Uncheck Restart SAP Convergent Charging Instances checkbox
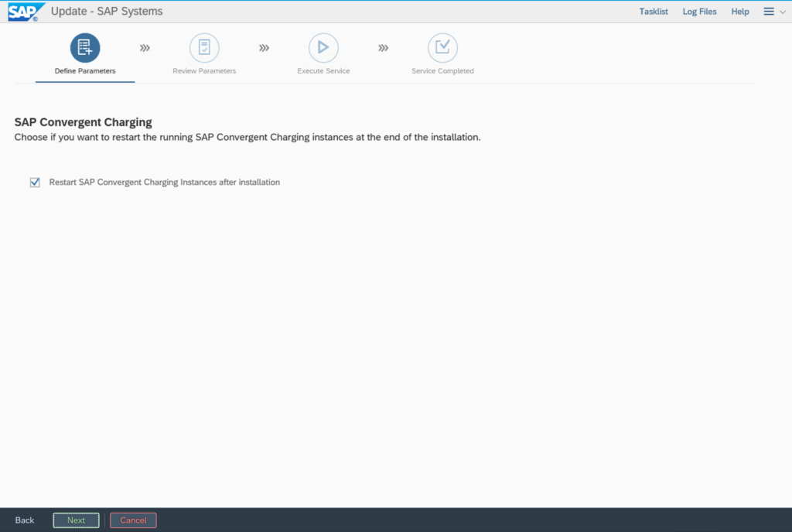The width and height of the screenshot is (792, 532). tap(35, 182)
